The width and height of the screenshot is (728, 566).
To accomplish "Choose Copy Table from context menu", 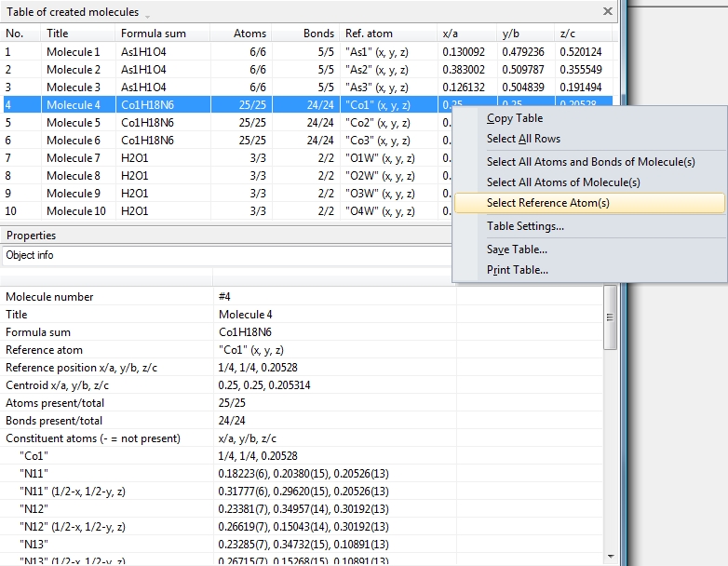I will tap(514, 118).
